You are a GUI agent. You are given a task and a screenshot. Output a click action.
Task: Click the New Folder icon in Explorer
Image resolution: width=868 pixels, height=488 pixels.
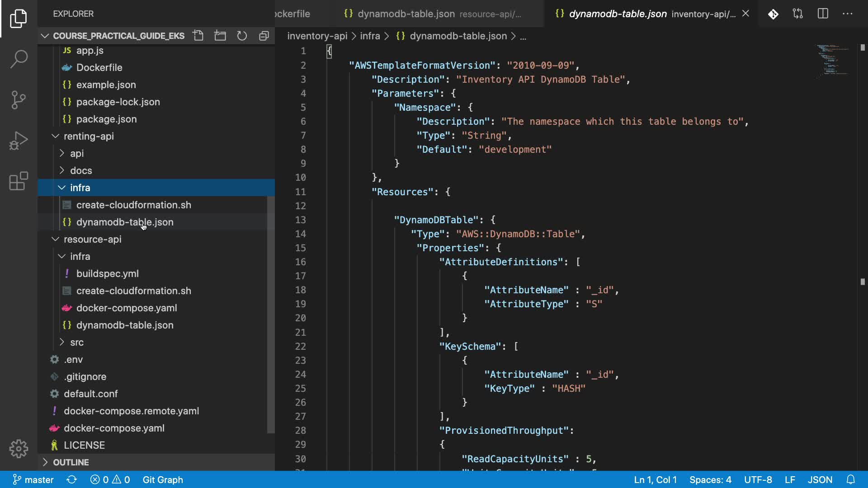point(220,36)
